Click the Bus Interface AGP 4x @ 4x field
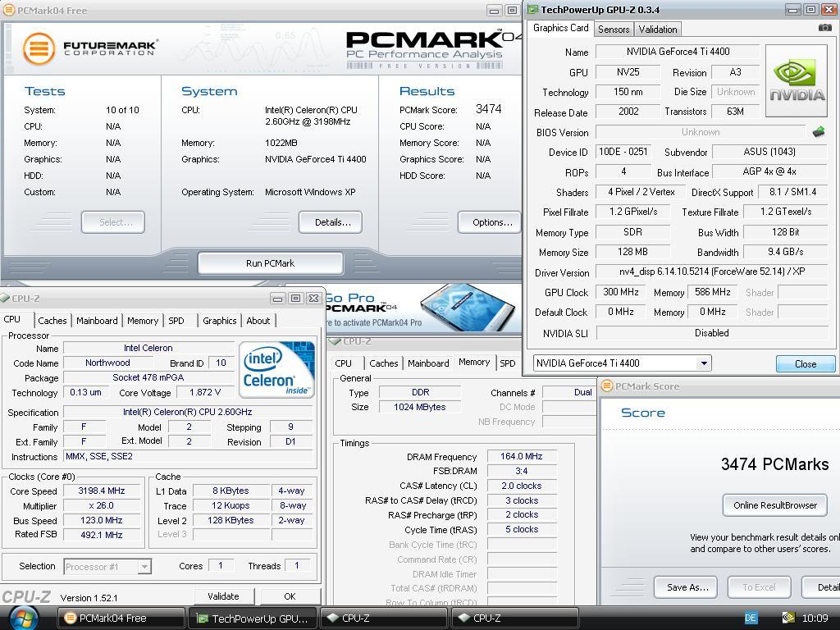 pos(769,171)
